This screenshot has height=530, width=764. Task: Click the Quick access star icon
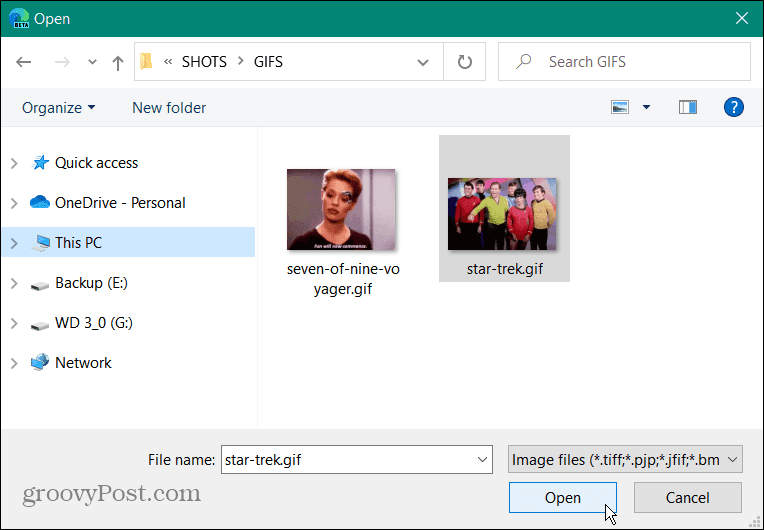point(40,163)
